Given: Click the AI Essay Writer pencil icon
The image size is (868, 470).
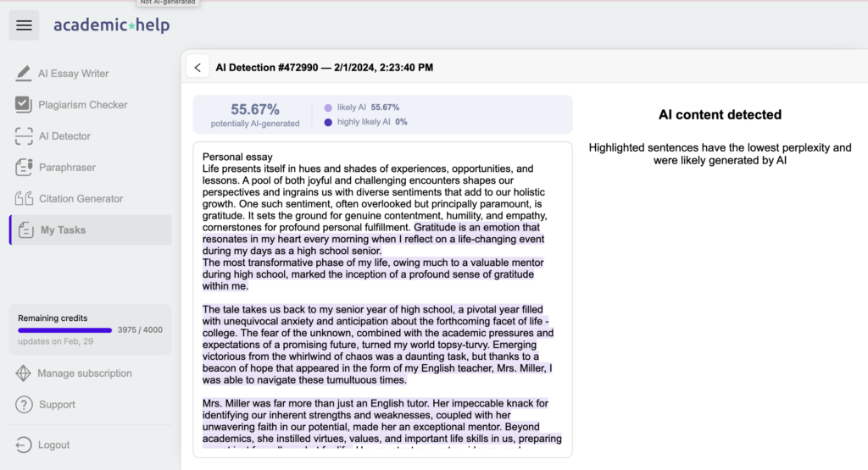Looking at the screenshot, I should (24, 74).
